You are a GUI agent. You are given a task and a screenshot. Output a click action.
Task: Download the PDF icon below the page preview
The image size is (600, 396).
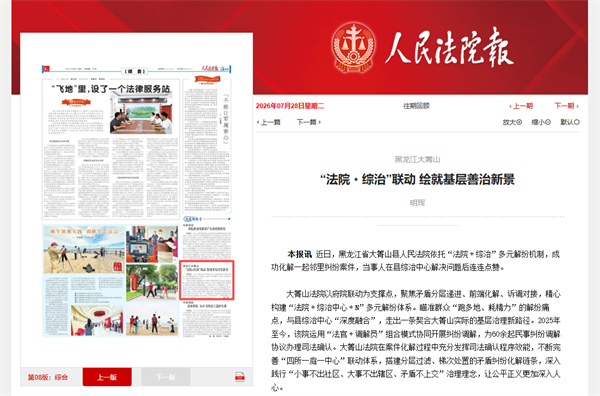click(240, 377)
